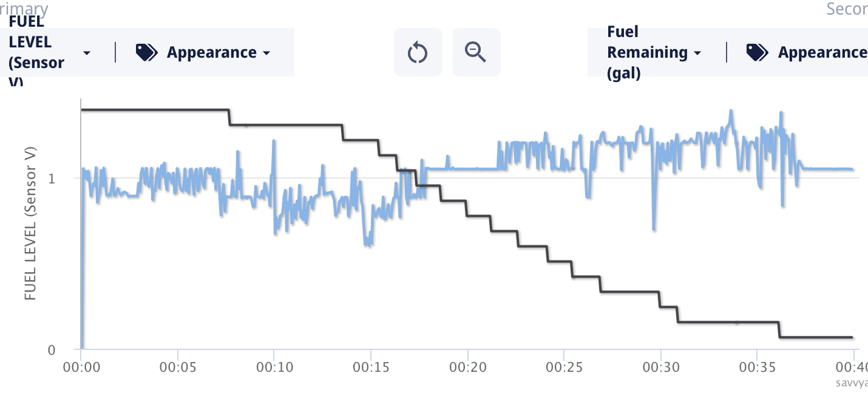Click the 00:15 time axis label

(x=371, y=368)
